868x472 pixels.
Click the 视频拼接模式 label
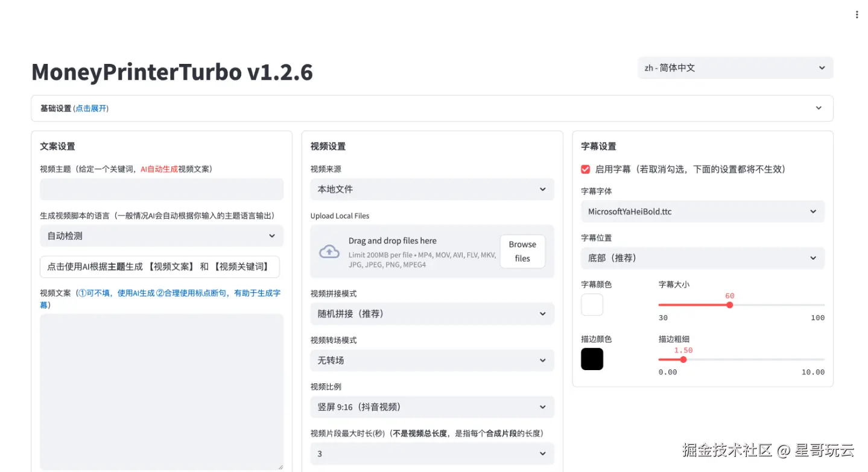coord(334,294)
